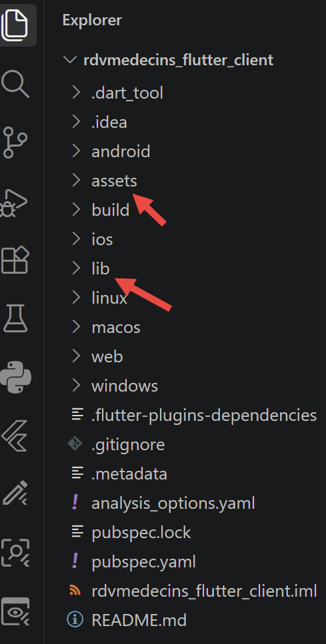Click the Explorer panel title
326x644 pixels.
92,20
